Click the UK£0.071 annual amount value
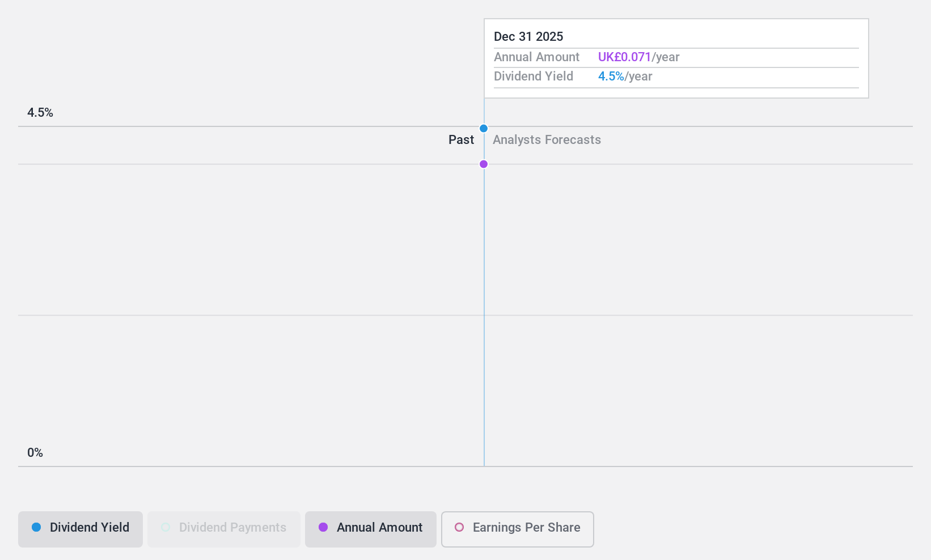 click(x=624, y=57)
